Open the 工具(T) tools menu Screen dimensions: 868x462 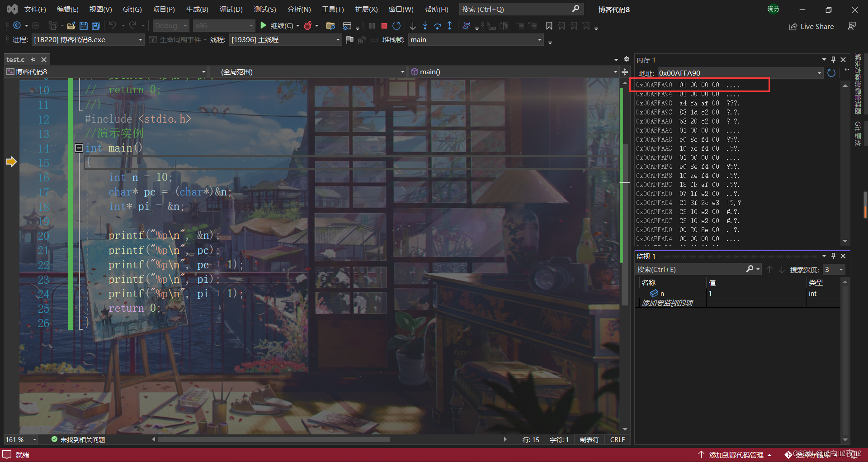click(333, 9)
